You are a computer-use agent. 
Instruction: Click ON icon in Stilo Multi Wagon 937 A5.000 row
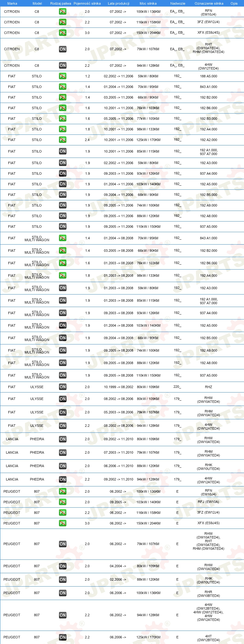[62, 375]
